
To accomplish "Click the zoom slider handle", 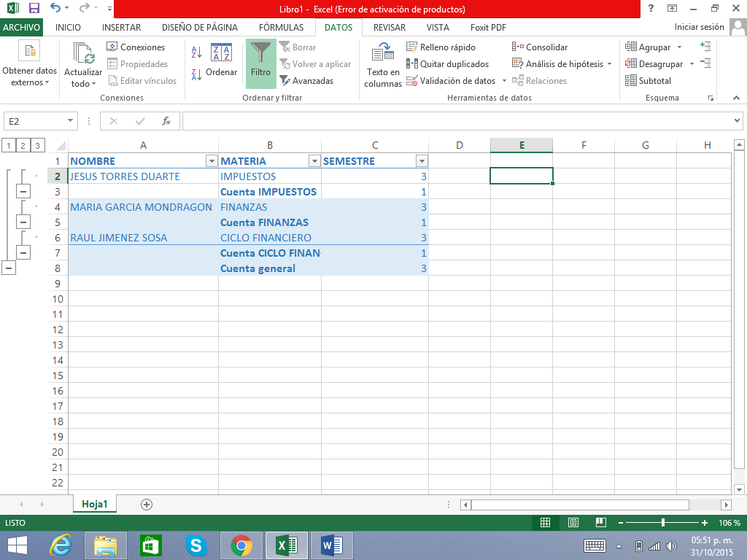I will [662, 523].
